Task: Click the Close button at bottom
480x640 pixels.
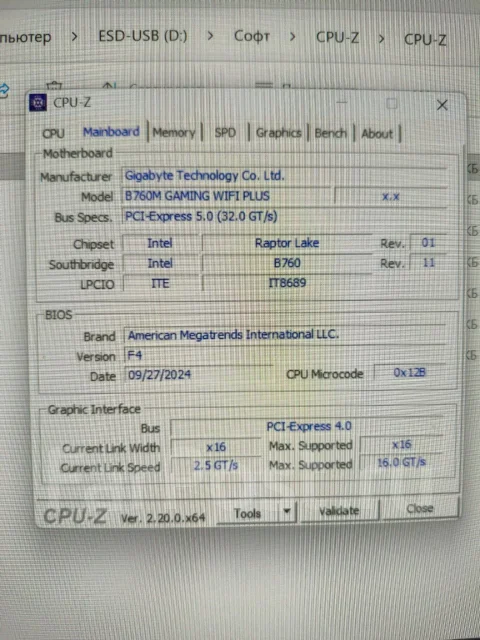Action: pos(419,509)
